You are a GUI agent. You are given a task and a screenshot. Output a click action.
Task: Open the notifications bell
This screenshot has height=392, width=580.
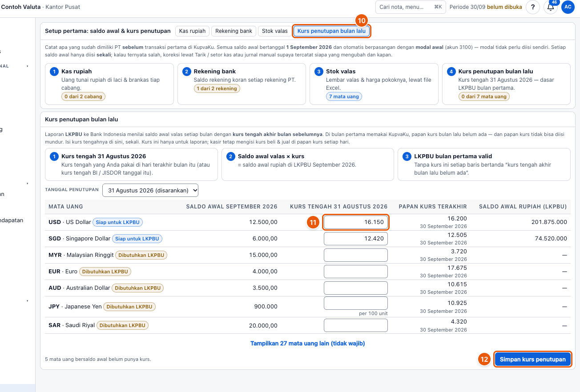pyautogui.click(x=551, y=7)
